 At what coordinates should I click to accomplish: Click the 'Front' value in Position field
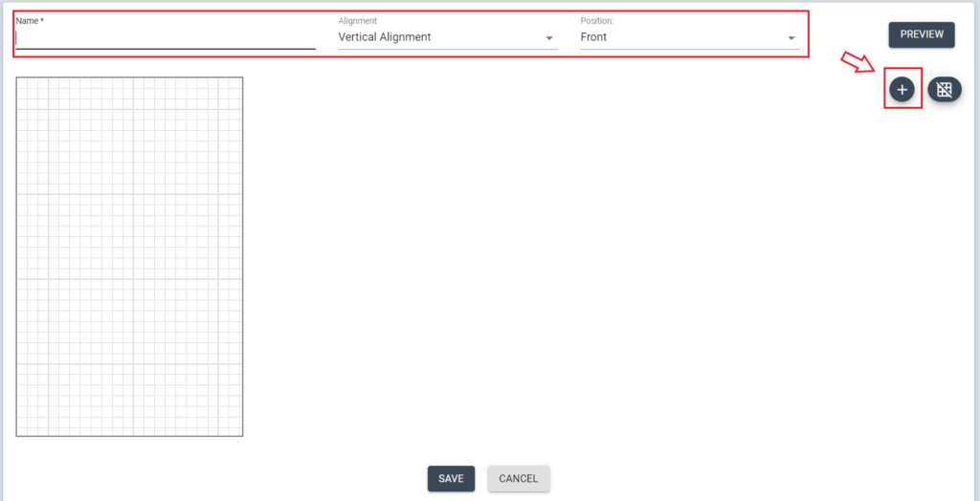593,37
